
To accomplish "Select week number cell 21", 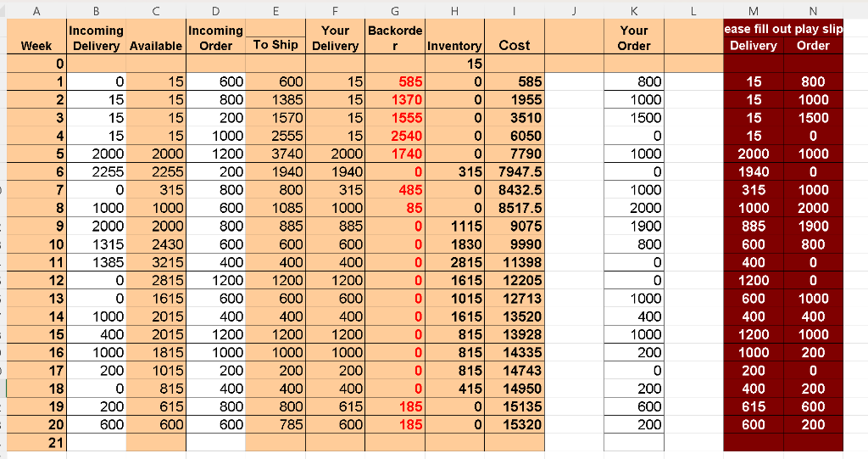I will coord(36,442).
